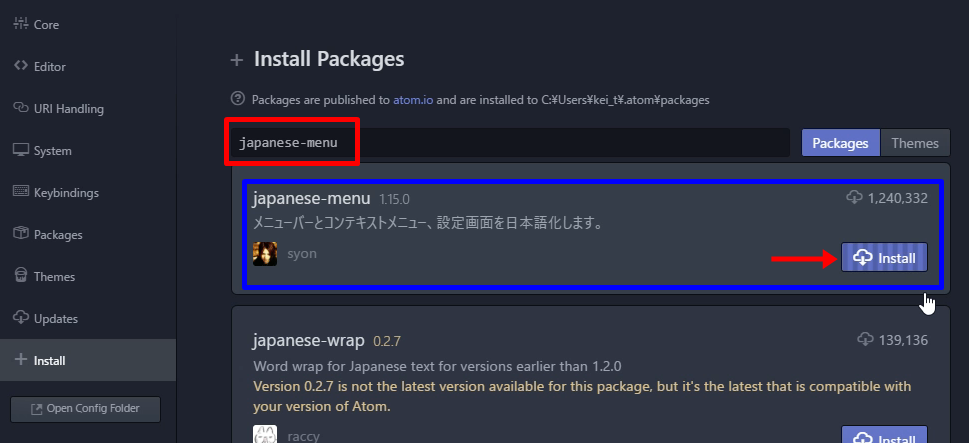
Task: Open Keybindings via its keyboard icon
Action: point(21,192)
